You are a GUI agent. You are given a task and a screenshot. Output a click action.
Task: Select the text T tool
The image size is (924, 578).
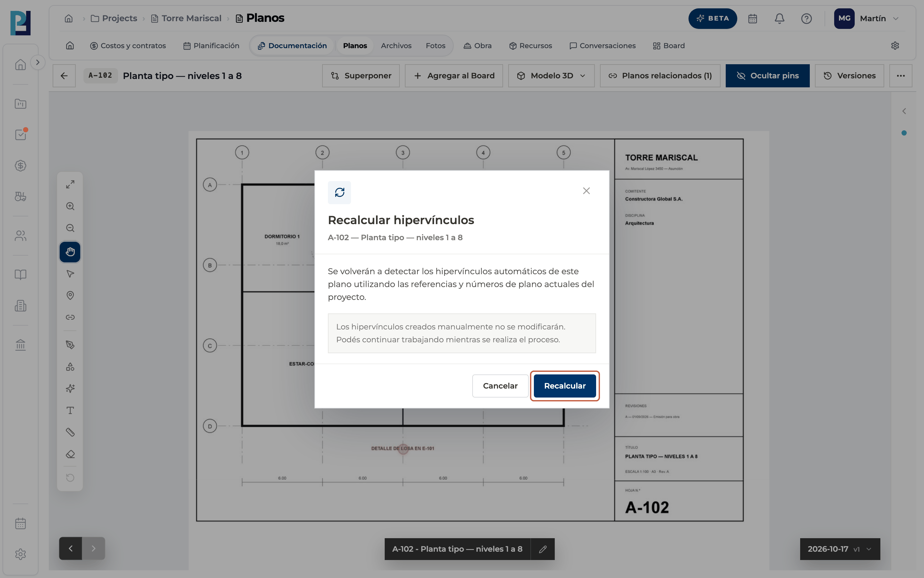(70, 411)
